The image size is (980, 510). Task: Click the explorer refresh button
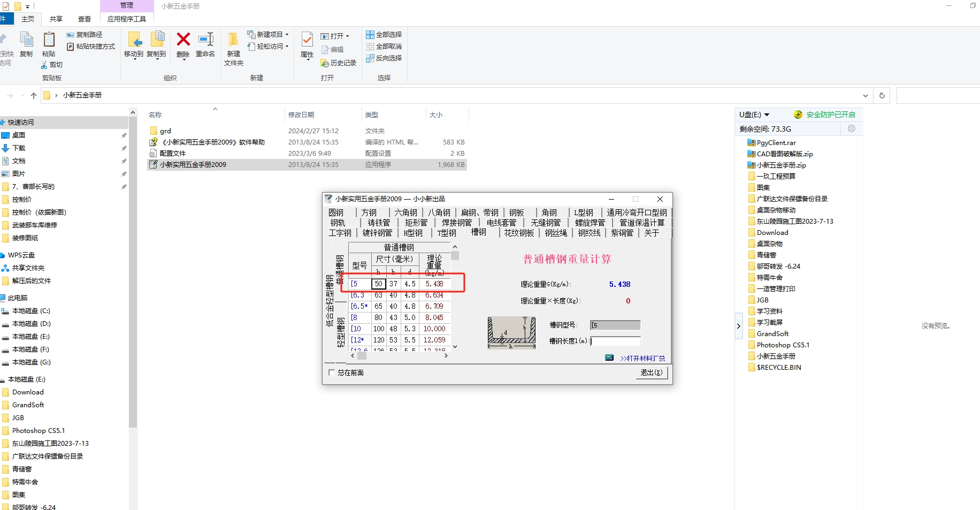click(882, 95)
